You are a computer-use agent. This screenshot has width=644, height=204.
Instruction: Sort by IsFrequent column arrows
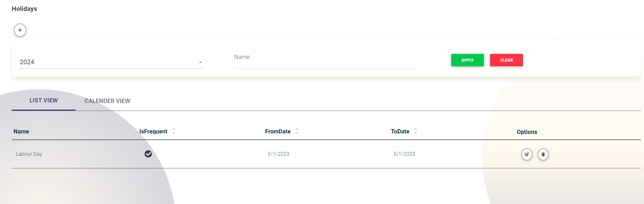(174, 131)
